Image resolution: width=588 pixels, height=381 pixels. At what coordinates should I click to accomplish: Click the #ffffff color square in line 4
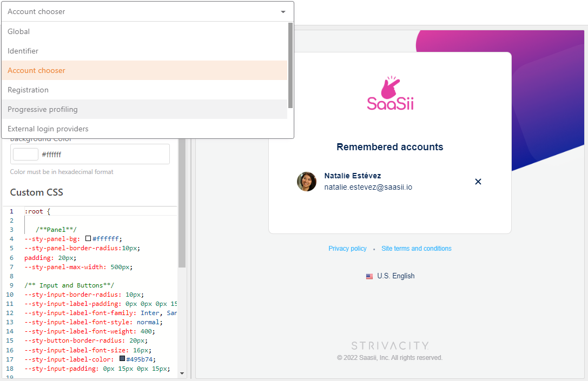coord(88,238)
